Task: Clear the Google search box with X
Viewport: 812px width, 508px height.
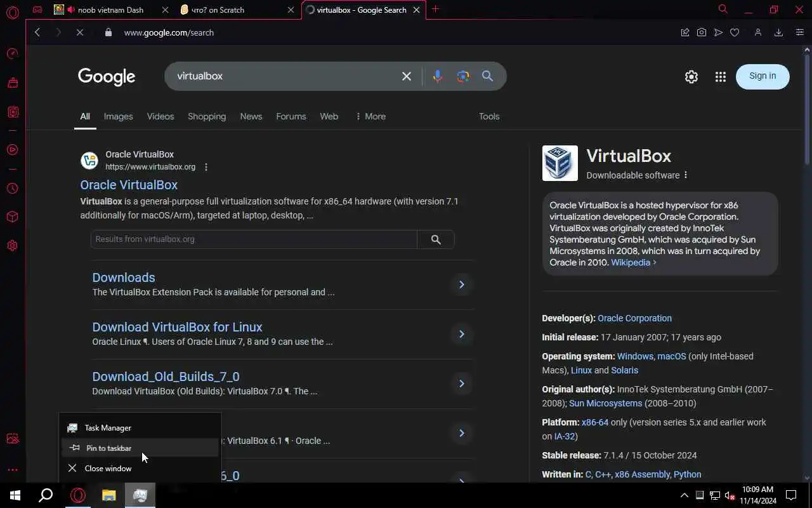Action: point(407,76)
